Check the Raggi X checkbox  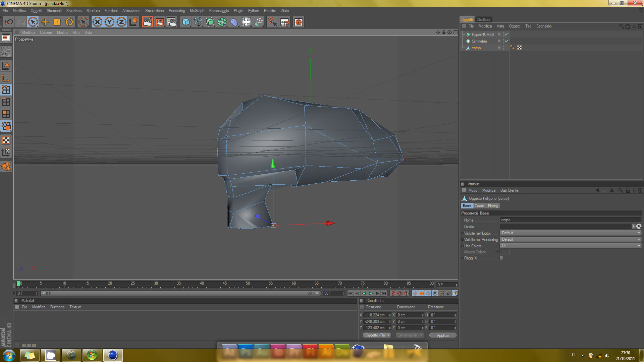[x=502, y=258]
